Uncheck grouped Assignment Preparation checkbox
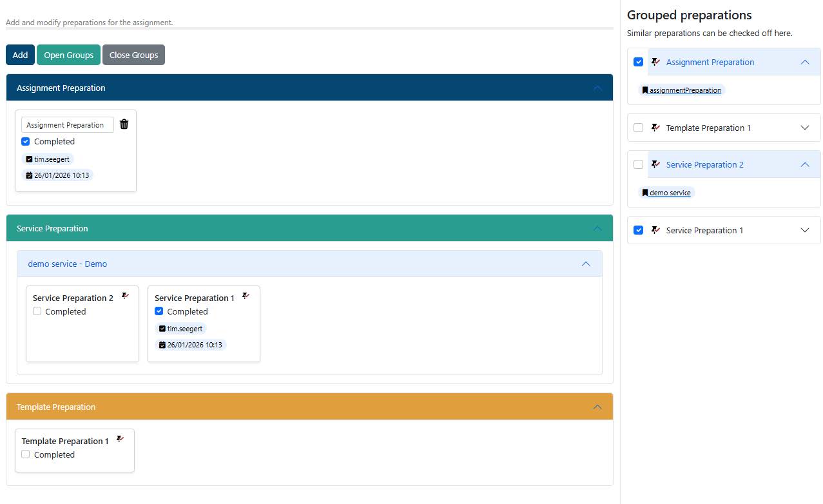The width and height of the screenshot is (823, 504). [638, 63]
